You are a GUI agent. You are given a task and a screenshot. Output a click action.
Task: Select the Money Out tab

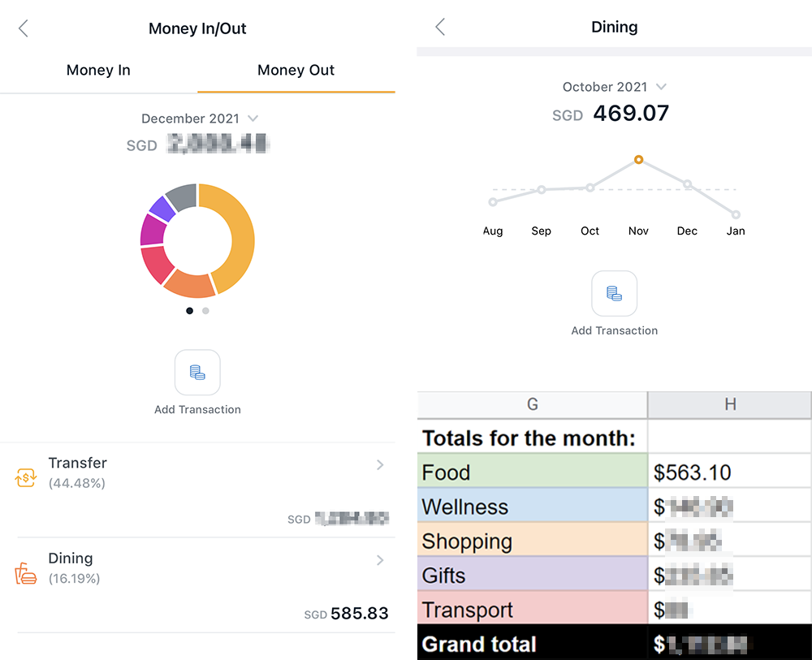point(296,70)
